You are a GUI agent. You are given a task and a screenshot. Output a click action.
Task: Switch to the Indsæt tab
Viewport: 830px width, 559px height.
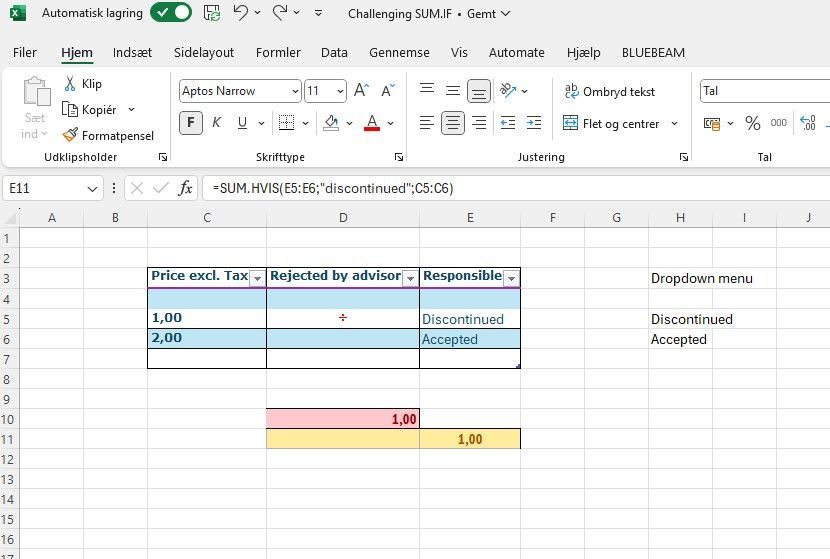pos(132,52)
